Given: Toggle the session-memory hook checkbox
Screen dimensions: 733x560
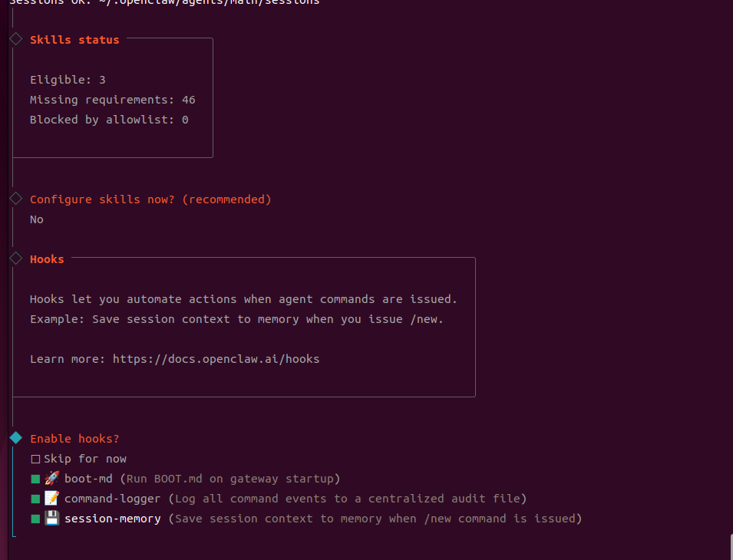Looking at the screenshot, I should [x=35, y=519].
